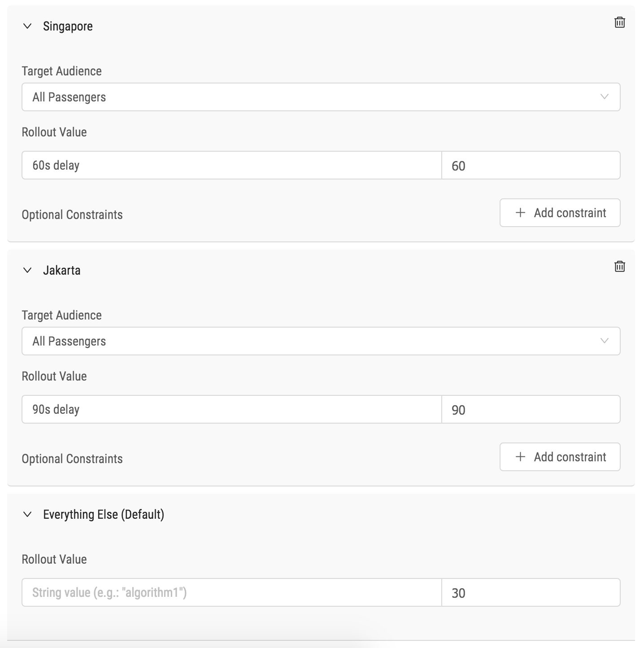The image size is (644, 648).
Task: Click the Jakarta section title
Action: pos(62,270)
